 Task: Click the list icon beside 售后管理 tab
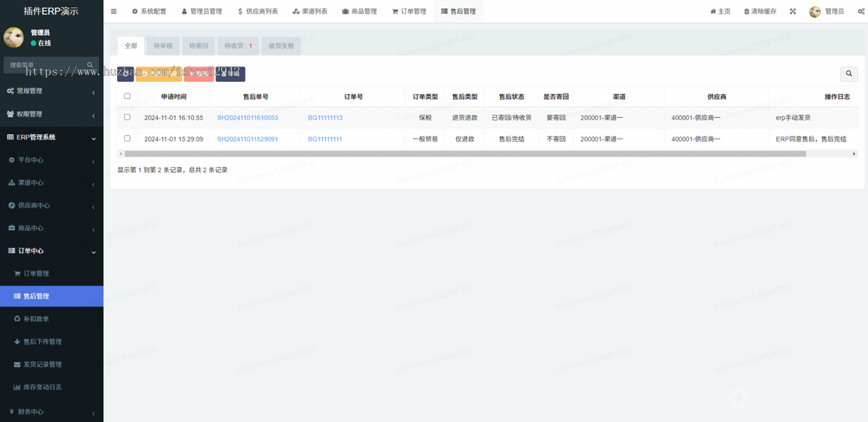(x=444, y=12)
